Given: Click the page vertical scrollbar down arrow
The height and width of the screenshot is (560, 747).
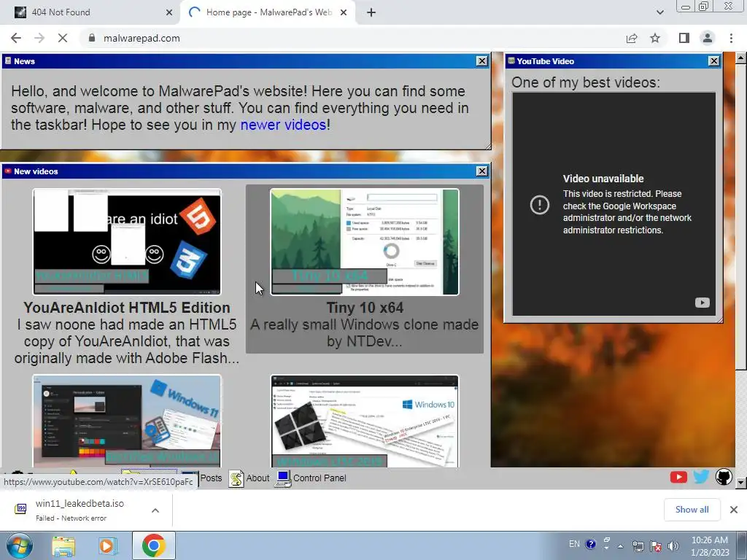Looking at the screenshot, I should (741, 483).
